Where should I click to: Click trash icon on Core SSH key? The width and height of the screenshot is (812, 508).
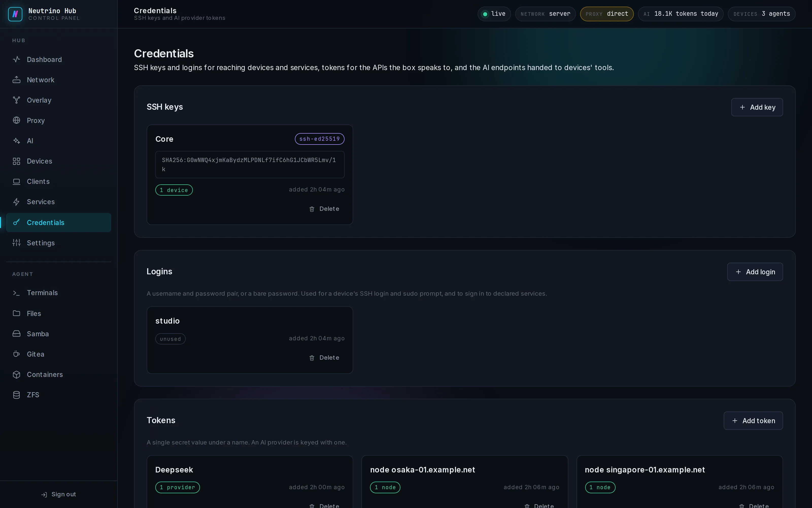(x=312, y=209)
